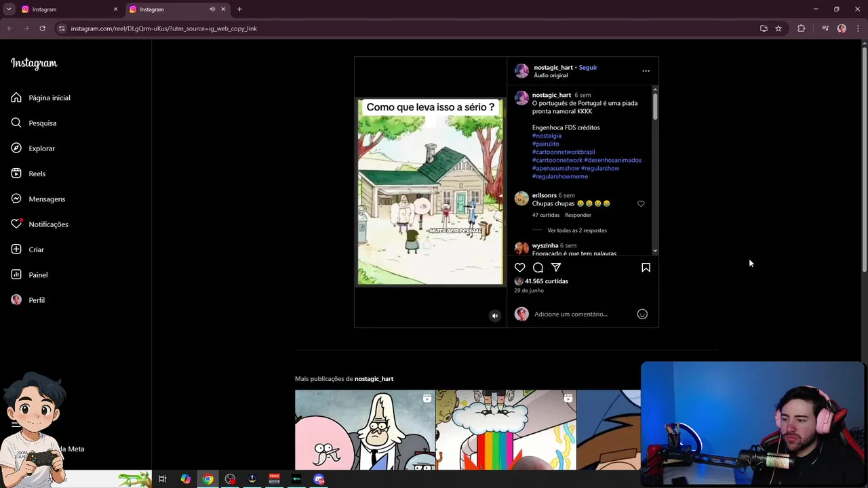Bookmark this page with star icon
Screen dimensions: 868x488
click(x=778, y=28)
